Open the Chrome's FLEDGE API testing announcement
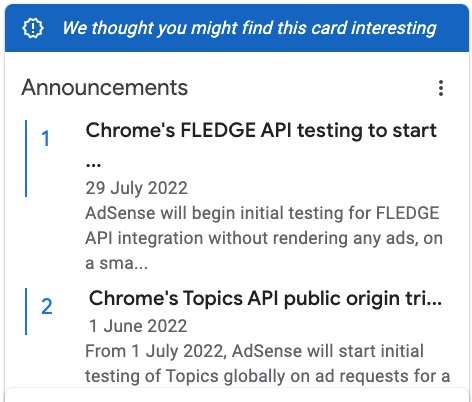Screen dimensions: 472x402 coord(261,130)
